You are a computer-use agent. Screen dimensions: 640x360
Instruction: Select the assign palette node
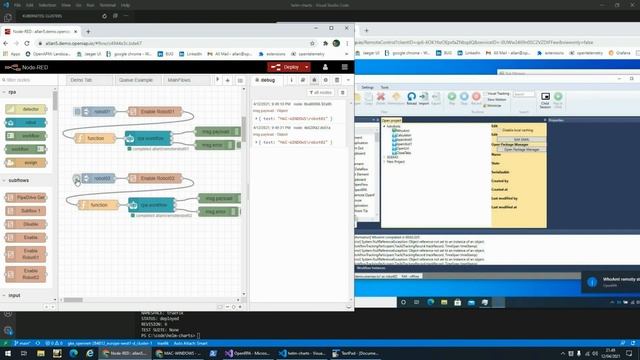26,163
